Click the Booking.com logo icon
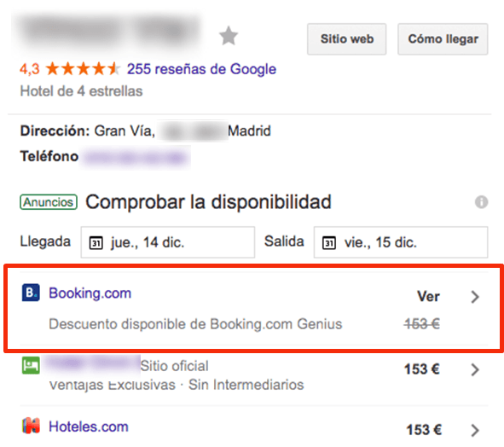 pyautogui.click(x=31, y=293)
